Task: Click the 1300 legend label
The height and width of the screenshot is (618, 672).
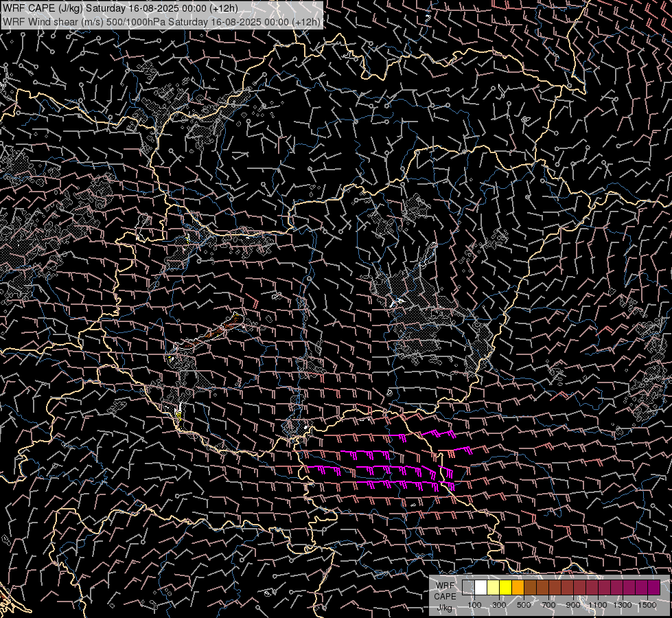Action: [623, 605]
